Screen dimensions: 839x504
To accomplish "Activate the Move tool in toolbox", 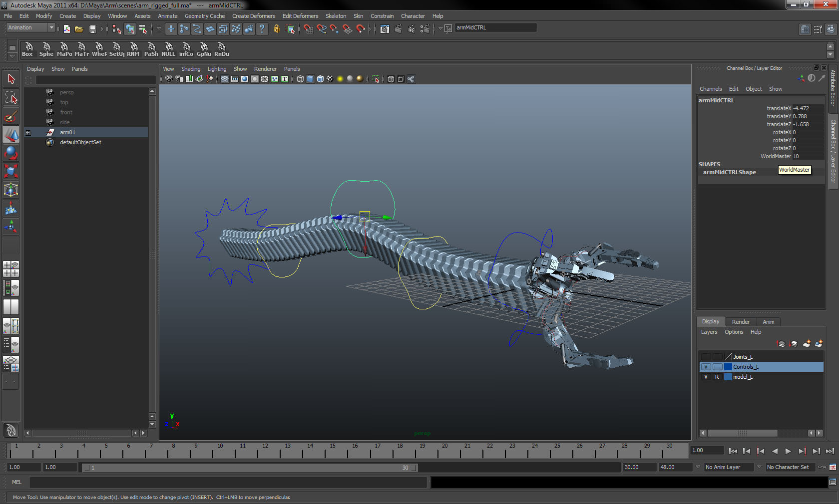I will click(11, 135).
